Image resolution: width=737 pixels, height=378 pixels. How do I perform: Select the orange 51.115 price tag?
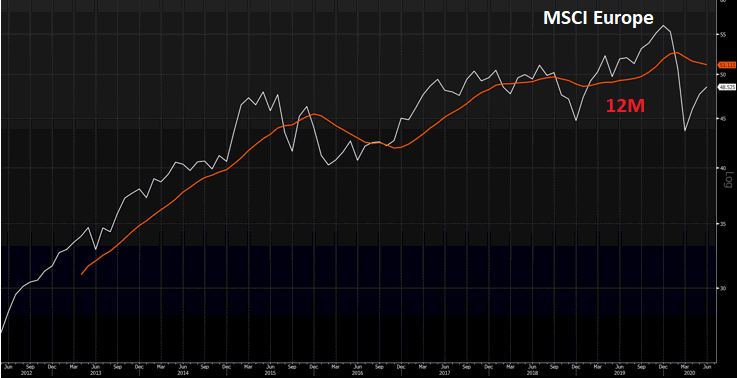tap(727, 65)
